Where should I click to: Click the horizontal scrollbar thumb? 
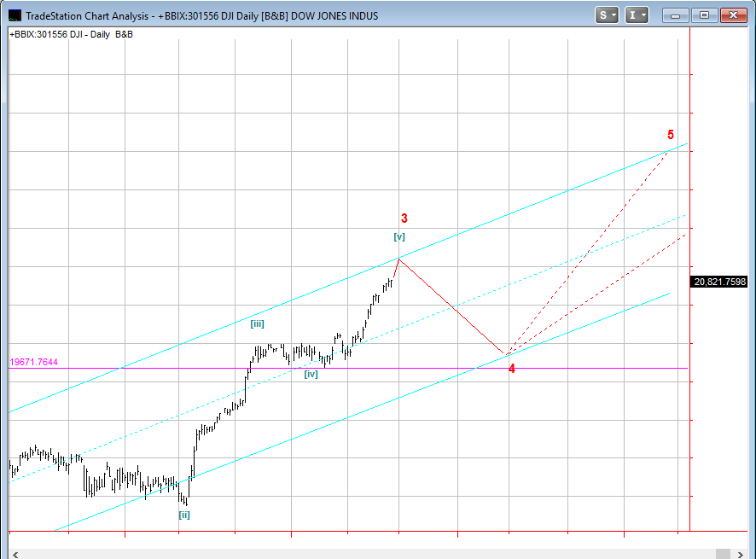click(723, 554)
